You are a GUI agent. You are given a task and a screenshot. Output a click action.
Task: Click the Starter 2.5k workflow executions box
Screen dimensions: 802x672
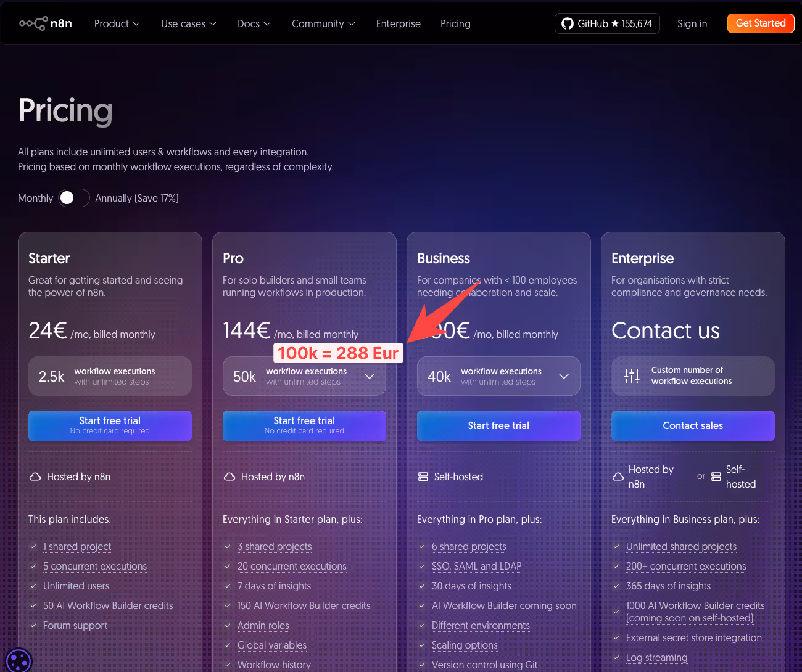110,376
